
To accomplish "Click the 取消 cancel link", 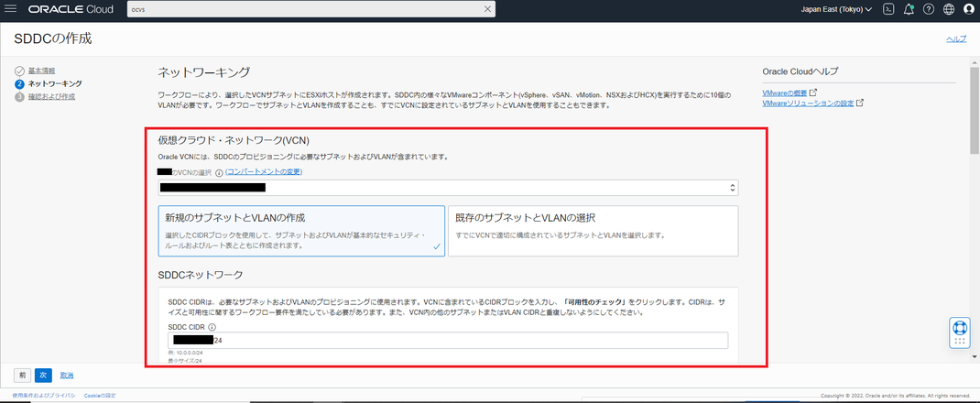I will 67,376.
